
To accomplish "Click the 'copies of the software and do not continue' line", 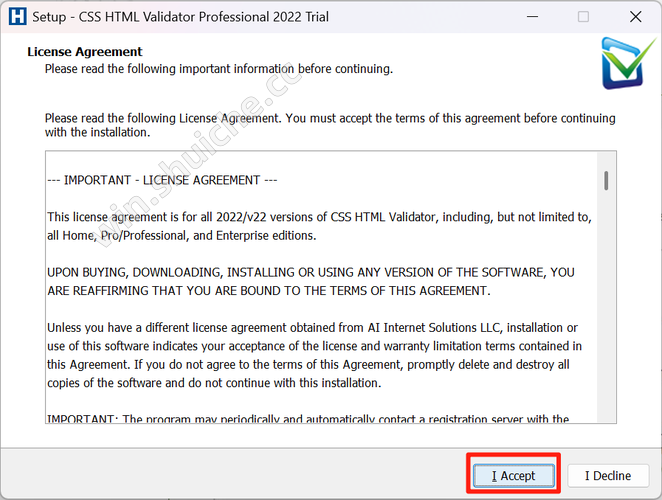I will pyautogui.click(x=214, y=383).
